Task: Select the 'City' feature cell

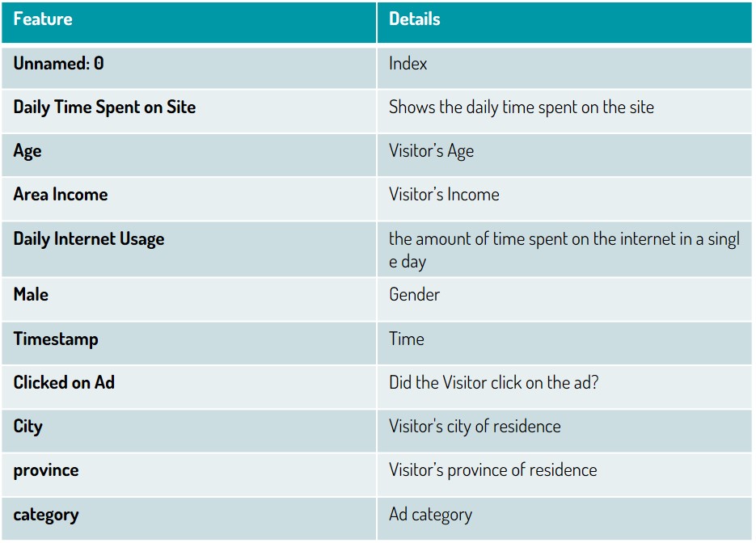Action: [188, 431]
